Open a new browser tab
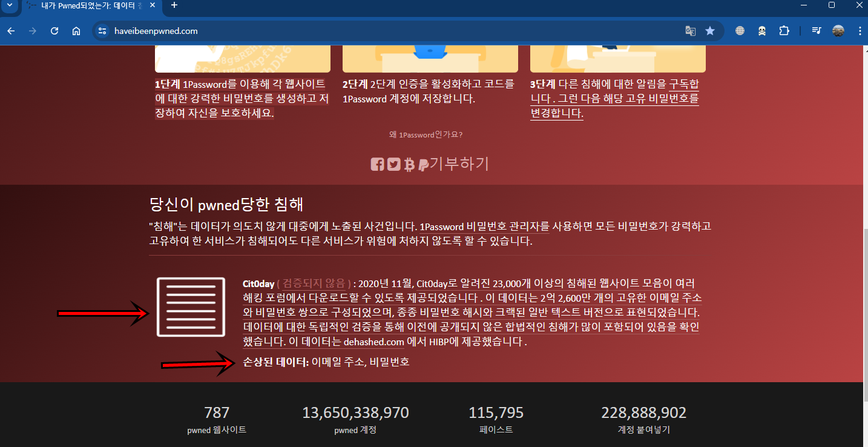 pyautogui.click(x=174, y=5)
